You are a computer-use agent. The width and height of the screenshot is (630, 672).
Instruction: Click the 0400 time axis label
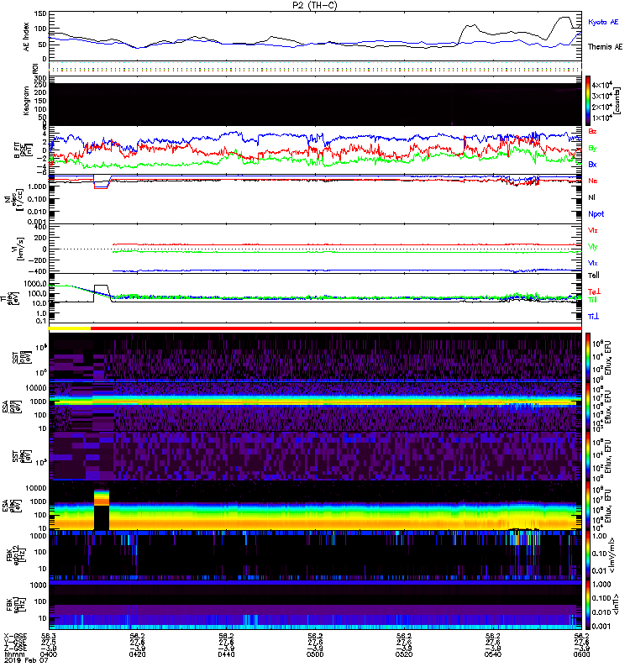click(49, 654)
